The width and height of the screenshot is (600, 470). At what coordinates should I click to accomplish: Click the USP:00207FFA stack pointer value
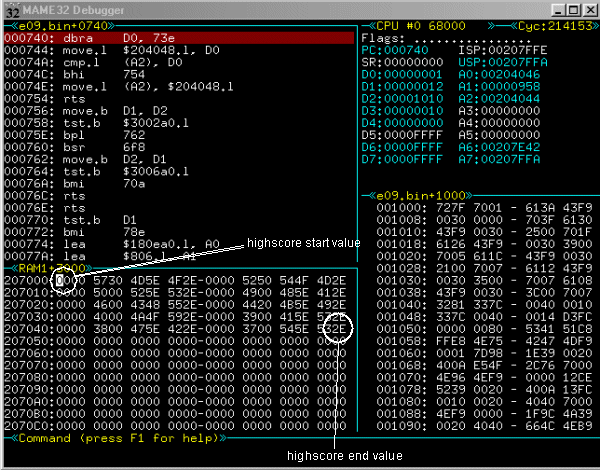tap(500, 59)
